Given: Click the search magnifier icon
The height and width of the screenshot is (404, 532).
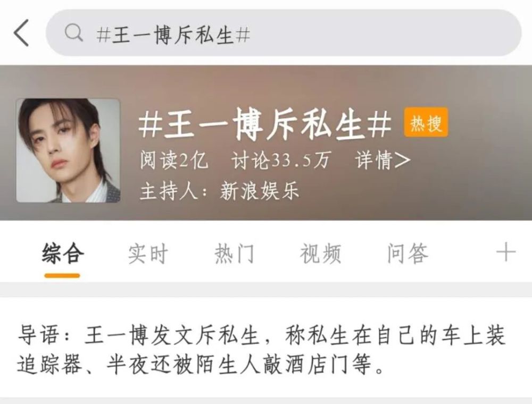Looking at the screenshot, I should coord(73,33).
